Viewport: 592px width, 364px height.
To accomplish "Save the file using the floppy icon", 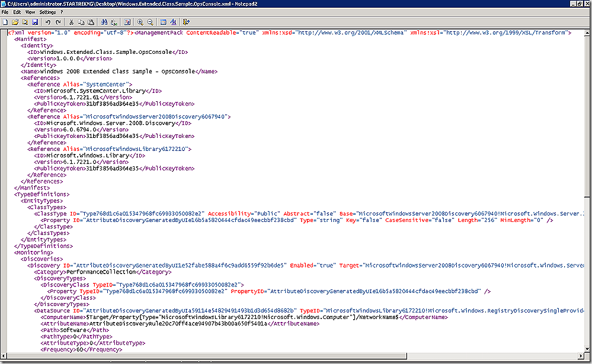I will click(x=35, y=22).
